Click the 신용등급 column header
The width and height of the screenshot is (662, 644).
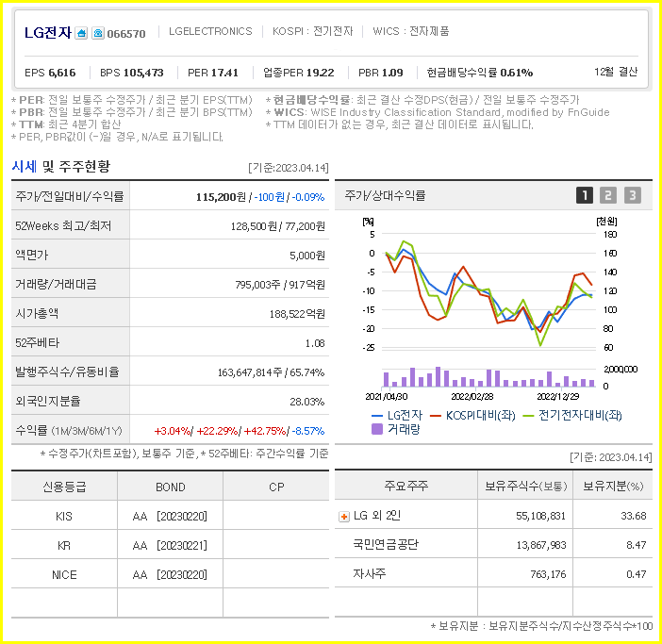coord(64,487)
